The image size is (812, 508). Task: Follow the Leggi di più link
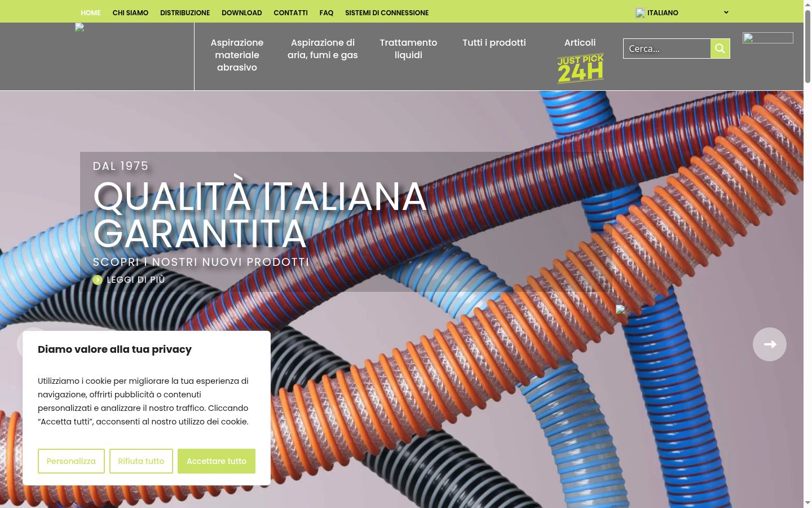(136, 280)
